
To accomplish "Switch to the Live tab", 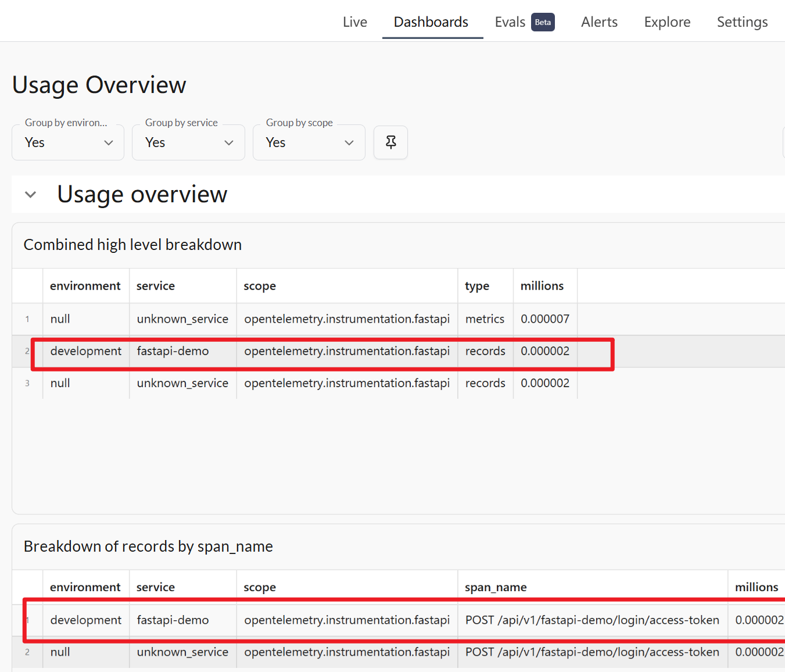I will pyautogui.click(x=354, y=22).
